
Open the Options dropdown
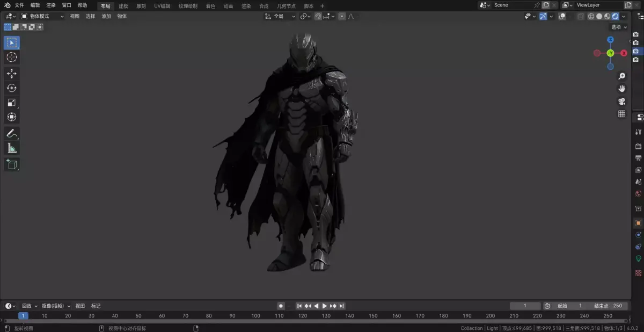pos(619,27)
